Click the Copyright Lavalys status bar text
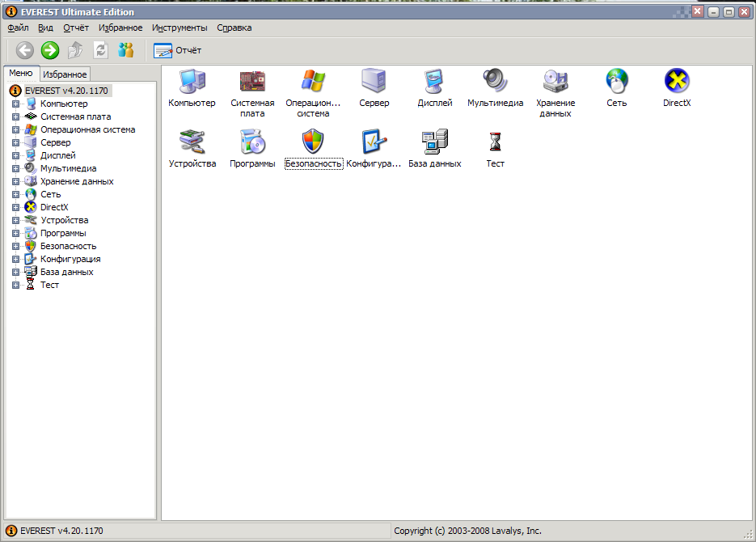The image size is (756, 542). pos(467,531)
